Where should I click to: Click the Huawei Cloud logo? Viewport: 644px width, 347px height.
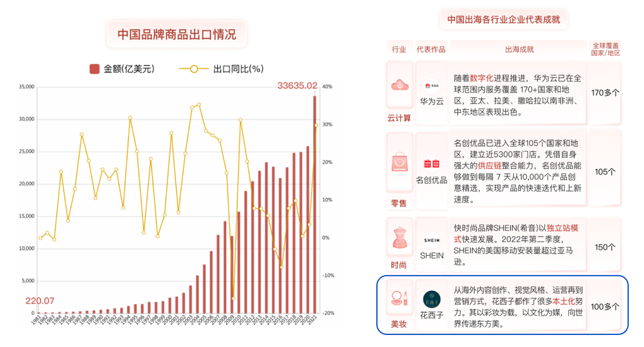pyautogui.click(x=432, y=86)
